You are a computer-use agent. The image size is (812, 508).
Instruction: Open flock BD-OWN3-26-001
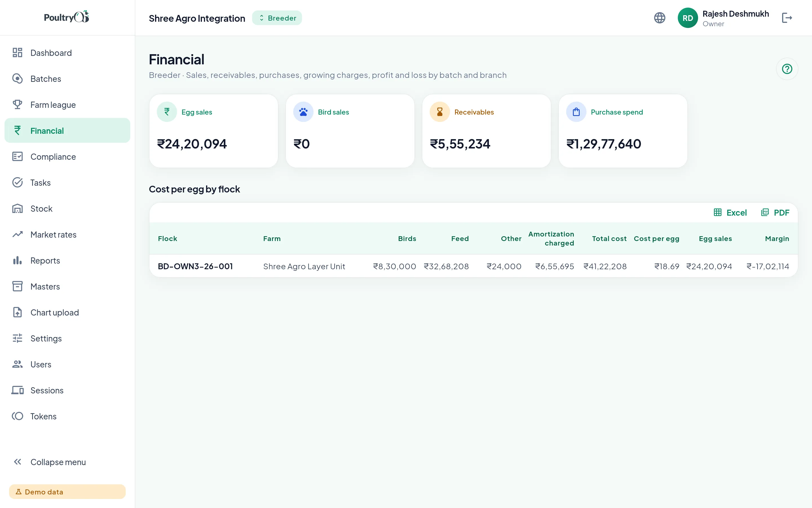tap(195, 266)
